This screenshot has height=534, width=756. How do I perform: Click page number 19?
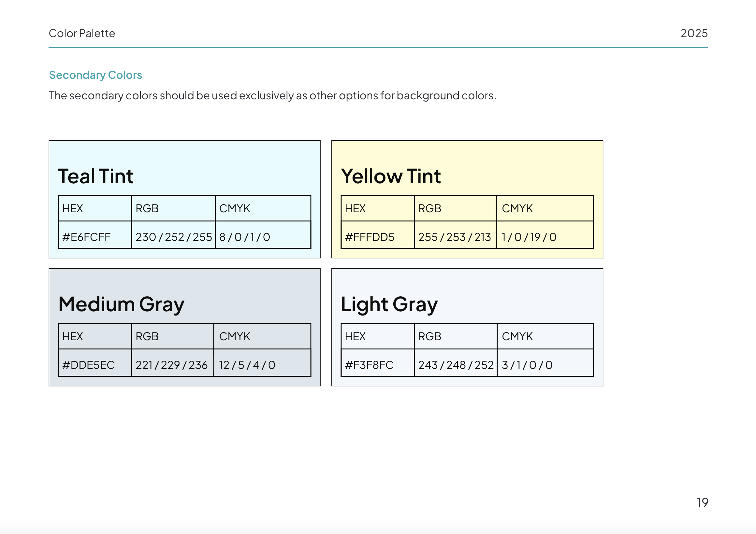click(x=702, y=502)
